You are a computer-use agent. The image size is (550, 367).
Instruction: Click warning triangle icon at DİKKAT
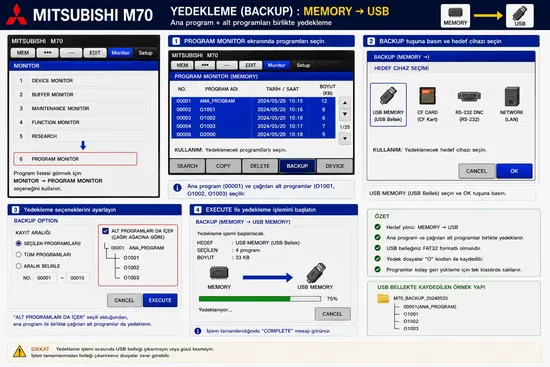point(19,351)
